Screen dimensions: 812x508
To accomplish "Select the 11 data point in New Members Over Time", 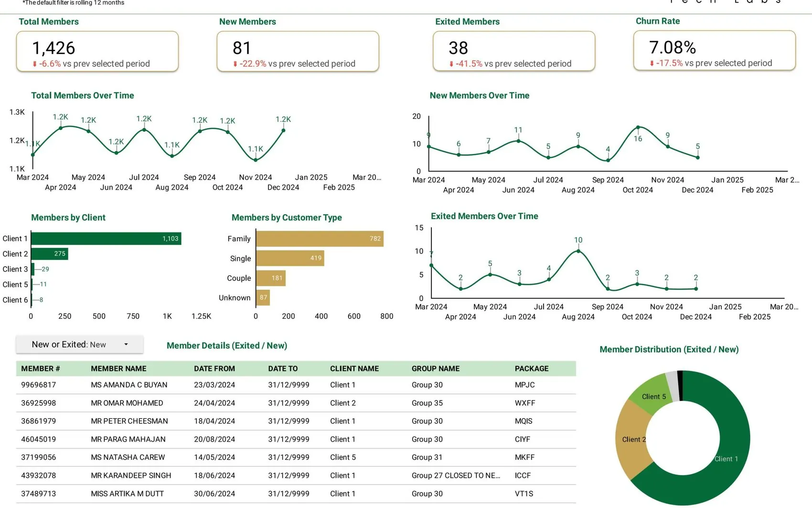I will (519, 141).
